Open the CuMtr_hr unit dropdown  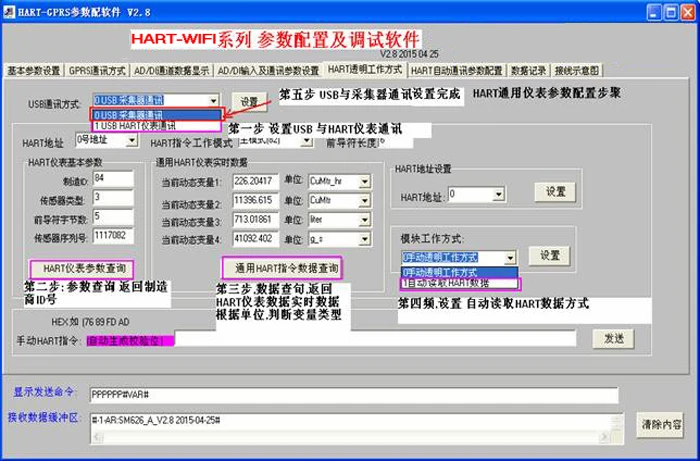(365, 182)
